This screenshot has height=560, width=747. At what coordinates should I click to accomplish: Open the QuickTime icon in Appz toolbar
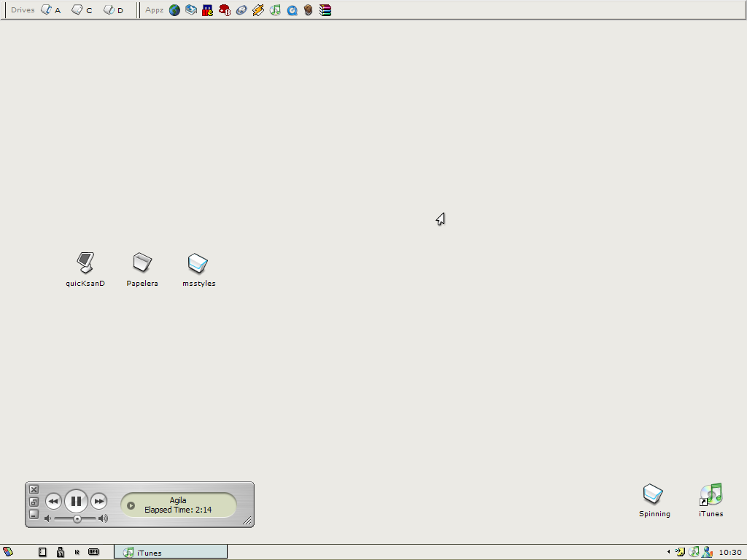coord(292,10)
